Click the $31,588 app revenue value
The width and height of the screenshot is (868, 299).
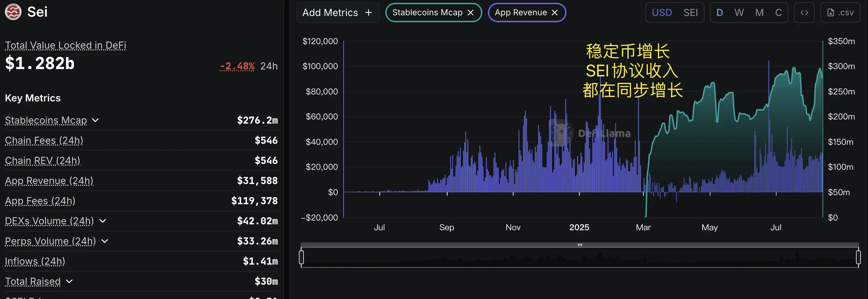pyautogui.click(x=257, y=181)
